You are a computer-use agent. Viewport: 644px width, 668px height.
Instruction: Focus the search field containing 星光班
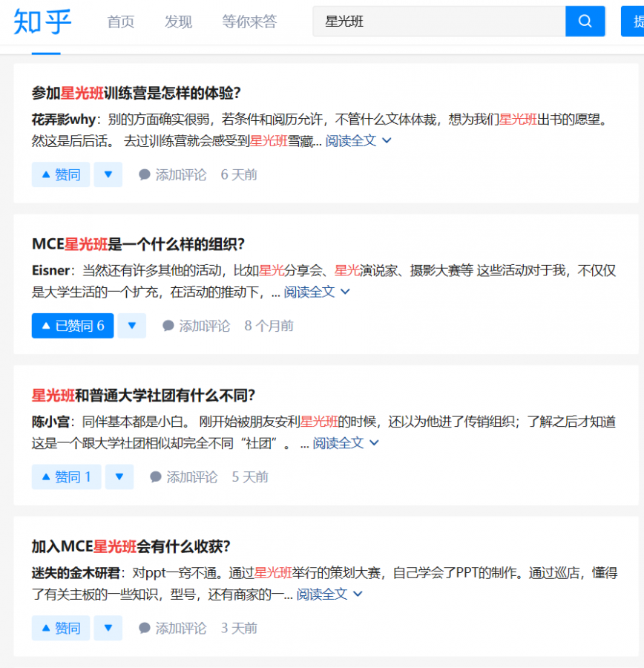click(x=439, y=22)
